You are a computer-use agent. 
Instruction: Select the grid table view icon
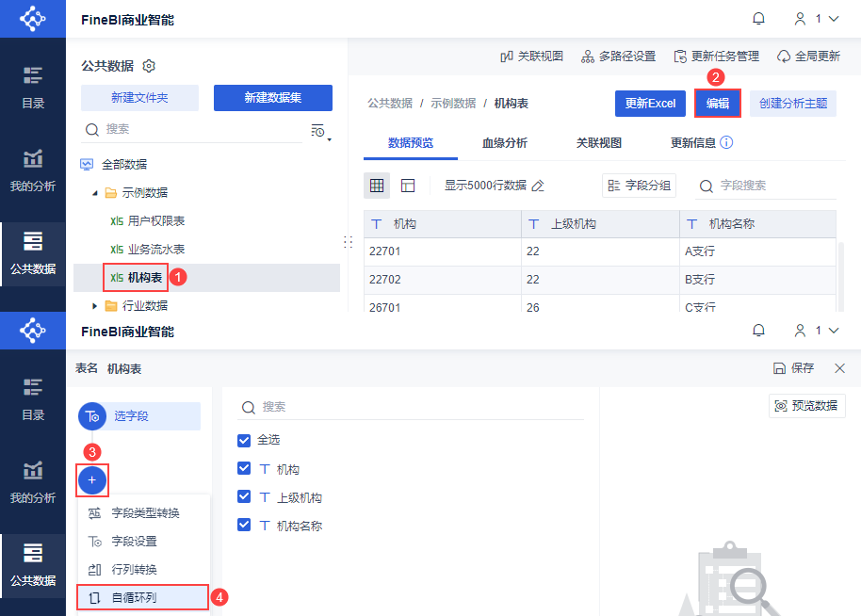pyautogui.click(x=377, y=186)
